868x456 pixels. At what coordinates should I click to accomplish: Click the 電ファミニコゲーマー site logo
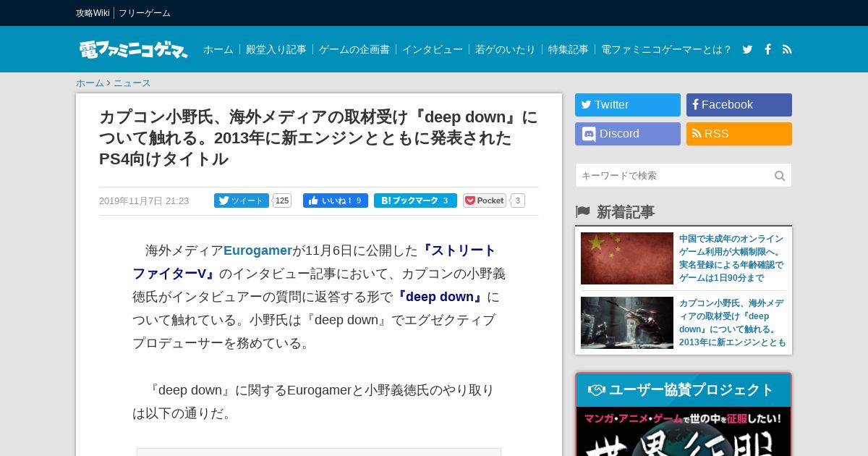coord(133,49)
